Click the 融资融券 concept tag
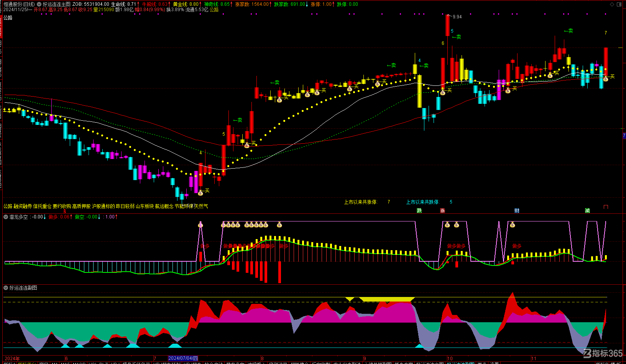This screenshot has height=364, width=626. click(23, 206)
